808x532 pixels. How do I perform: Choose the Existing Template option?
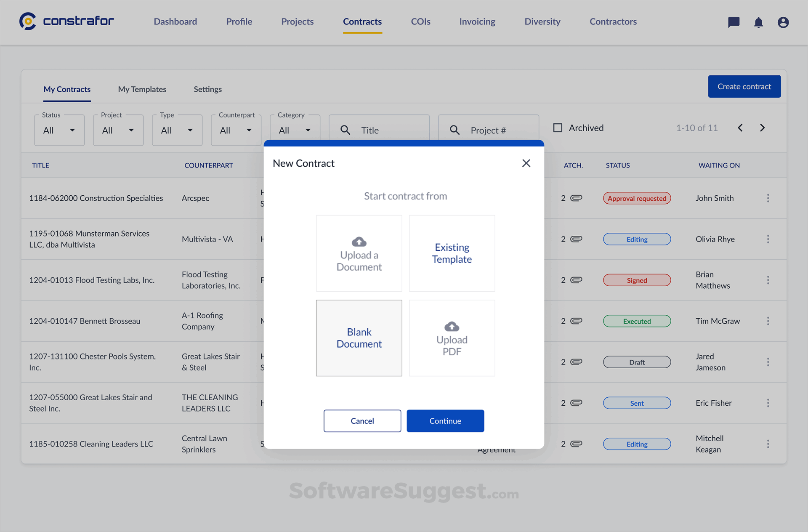(x=452, y=253)
